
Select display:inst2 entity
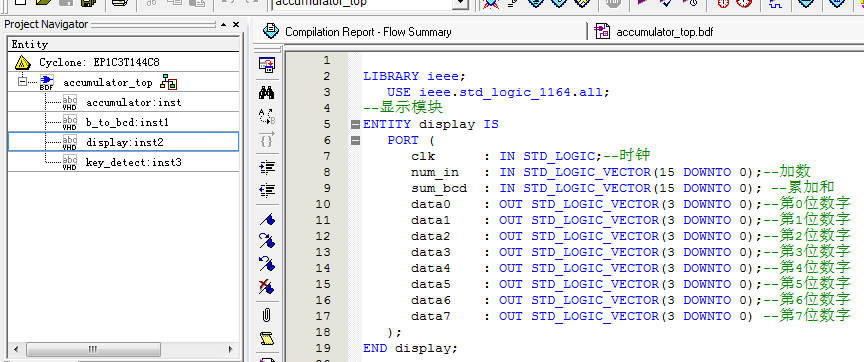125,142
